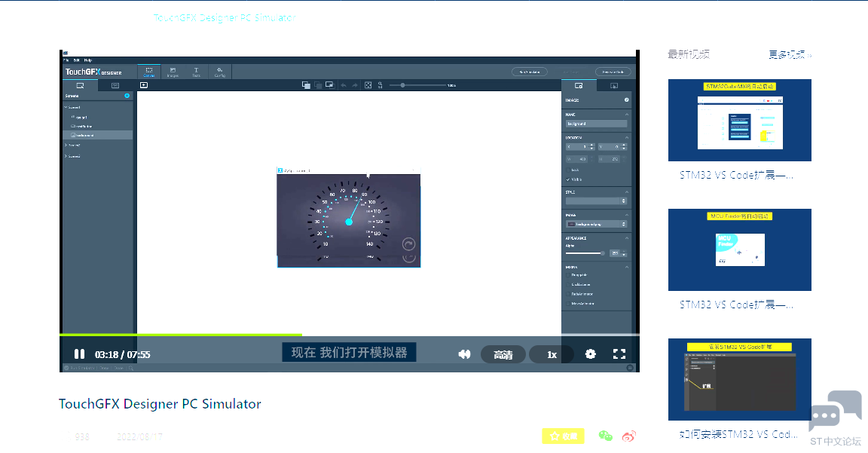Viewport: 868px width, 453px height.
Task: Click the fit-to-screen zoom icon
Action: click(368, 85)
